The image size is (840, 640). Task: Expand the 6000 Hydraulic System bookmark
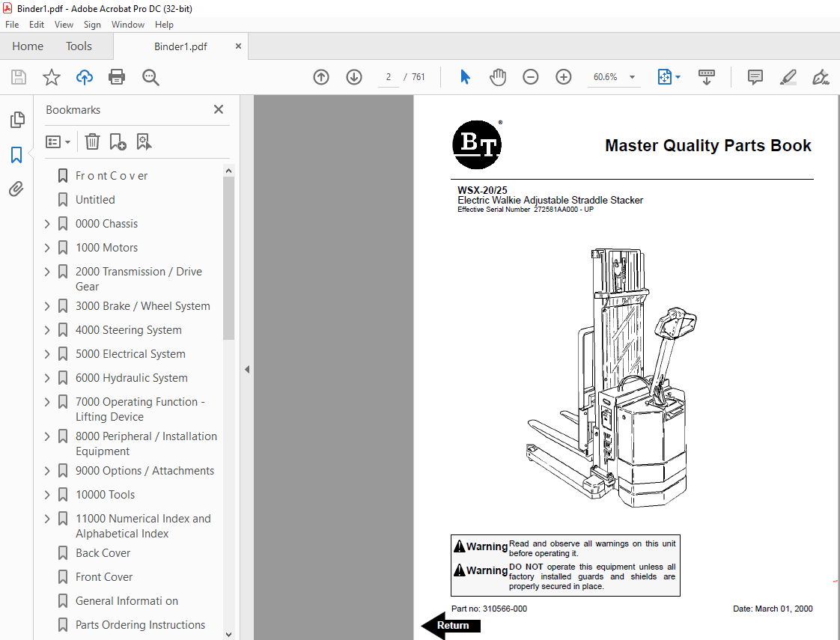47,378
